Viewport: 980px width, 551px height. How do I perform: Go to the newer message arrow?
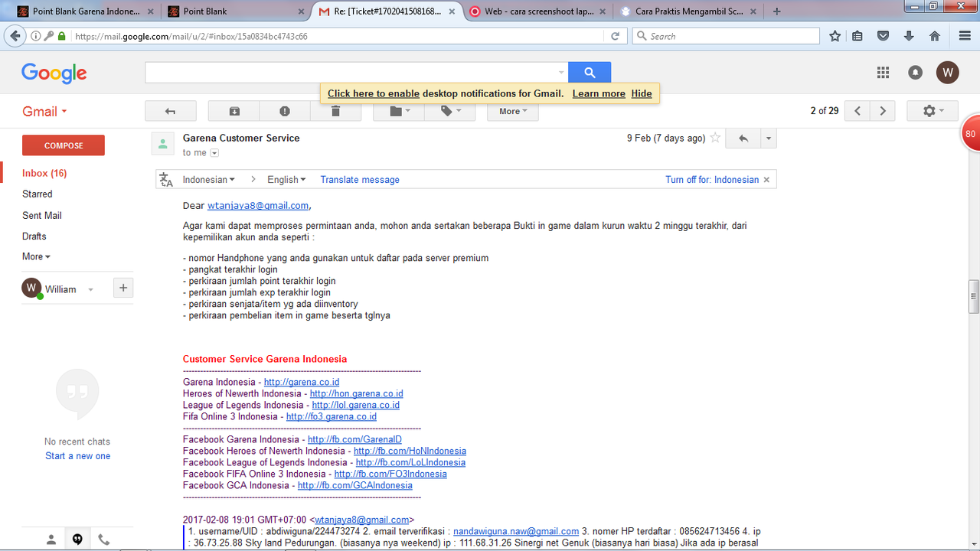pos(857,111)
